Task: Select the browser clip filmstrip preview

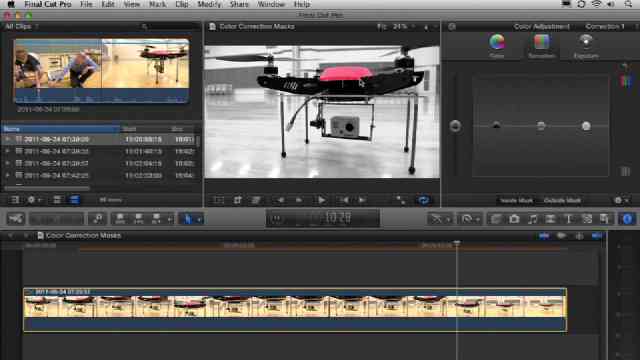Action: coord(101,70)
